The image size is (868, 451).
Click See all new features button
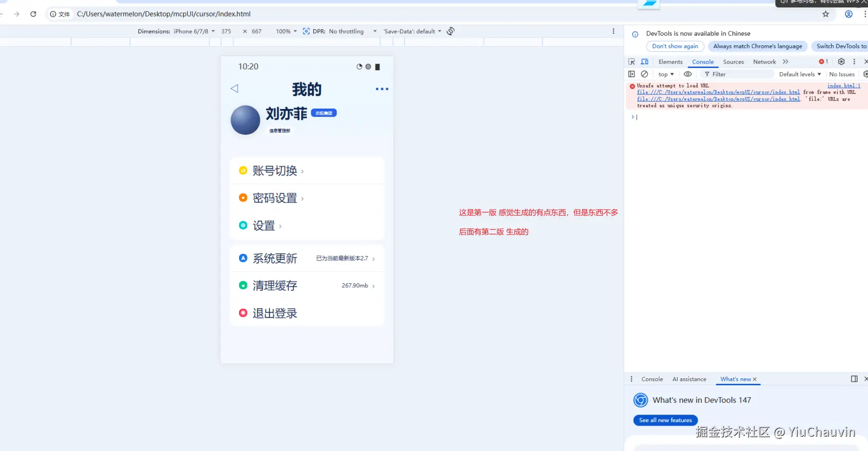[665, 420]
